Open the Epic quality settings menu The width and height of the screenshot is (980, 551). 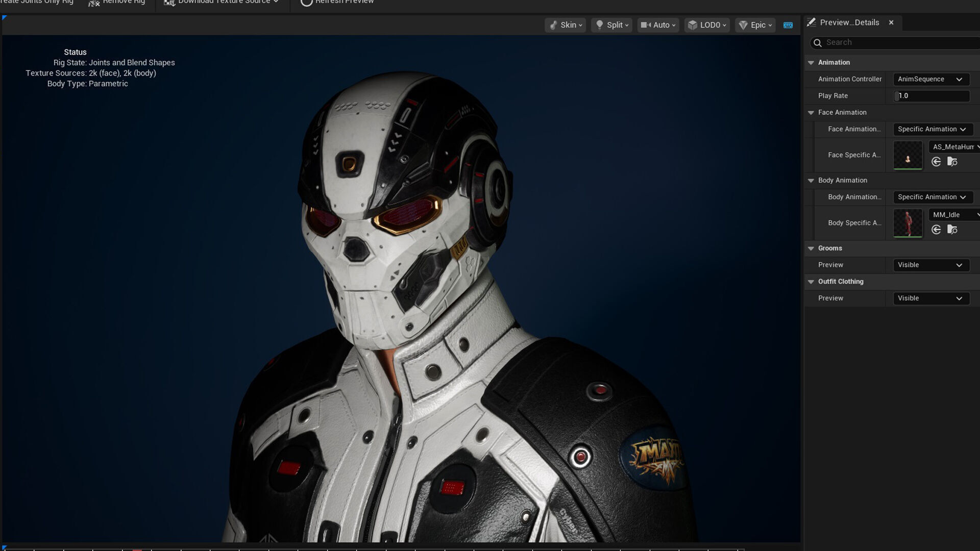click(x=755, y=25)
